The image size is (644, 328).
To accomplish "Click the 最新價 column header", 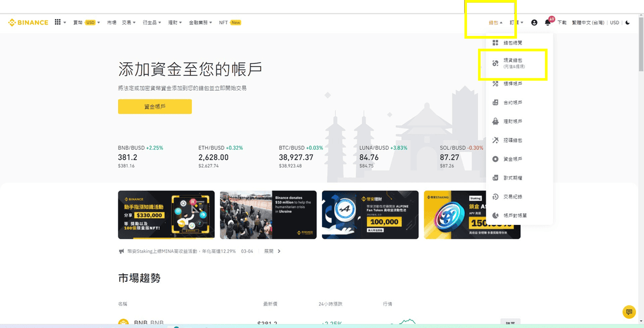I will (x=270, y=304).
